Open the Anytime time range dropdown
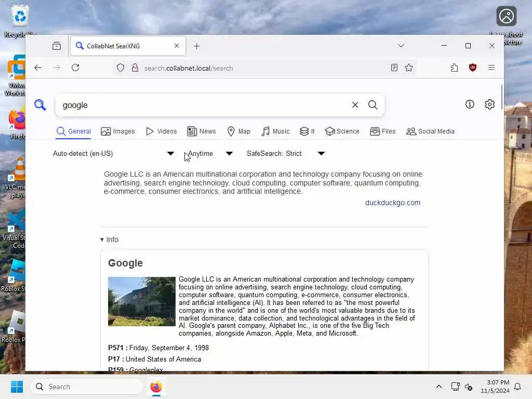This screenshot has height=399, width=532. click(x=210, y=153)
